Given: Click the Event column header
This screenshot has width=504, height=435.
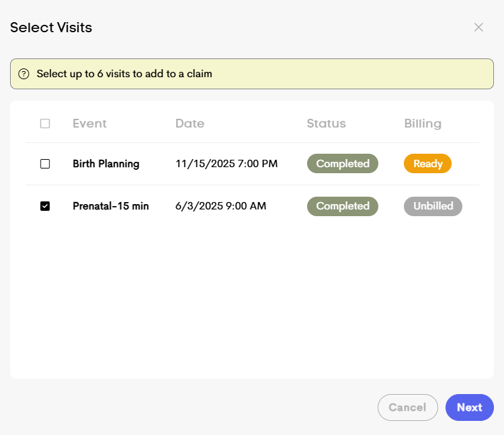Looking at the screenshot, I should coord(89,124).
